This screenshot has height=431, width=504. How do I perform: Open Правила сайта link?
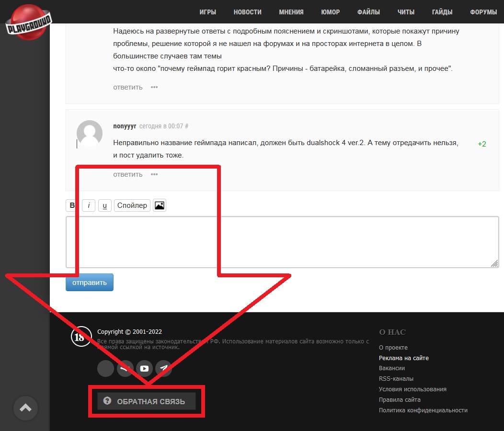(400, 400)
